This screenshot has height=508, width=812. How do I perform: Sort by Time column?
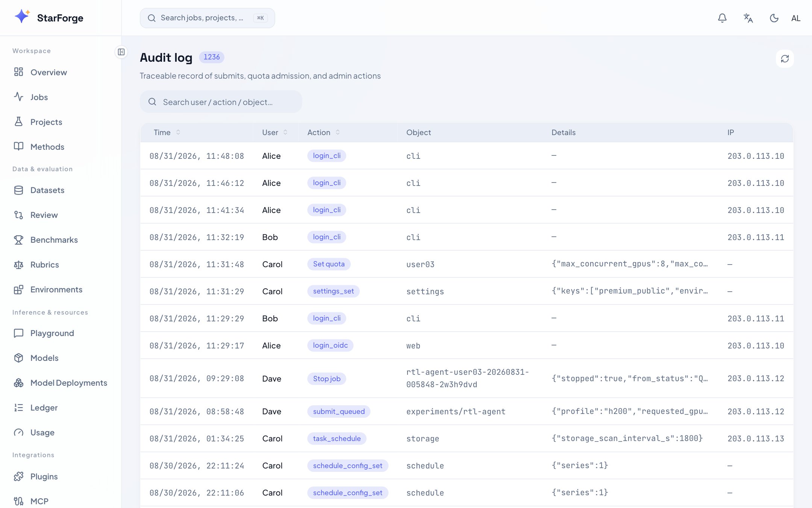[x=167, y=132]
